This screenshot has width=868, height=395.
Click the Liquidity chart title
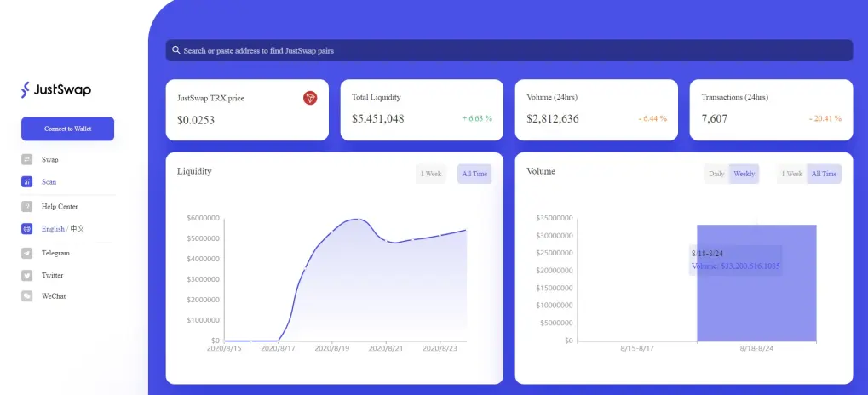point(194,171)
